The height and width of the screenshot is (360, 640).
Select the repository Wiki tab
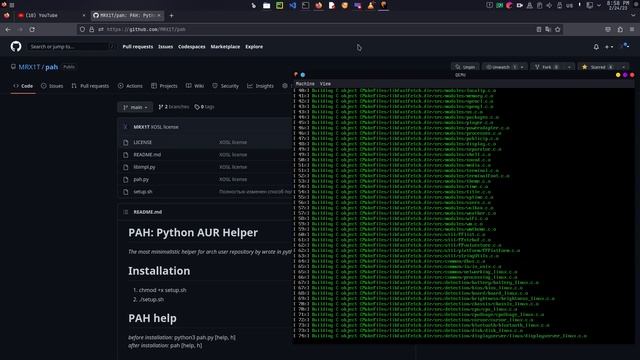pyautogui.click(x=195, y=86)
